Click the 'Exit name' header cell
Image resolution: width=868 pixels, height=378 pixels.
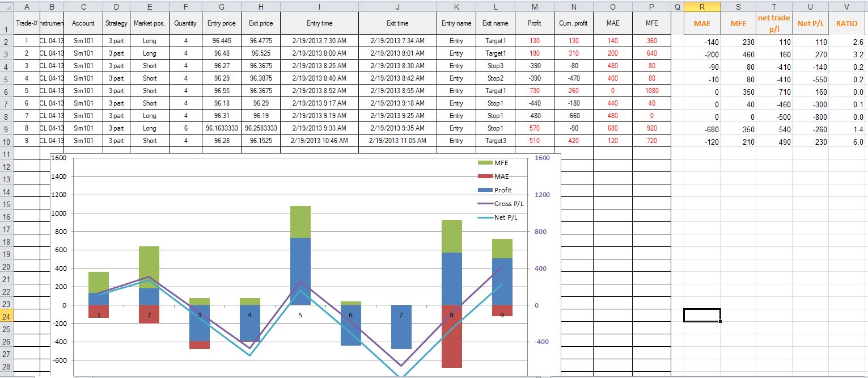pos(496,24)
